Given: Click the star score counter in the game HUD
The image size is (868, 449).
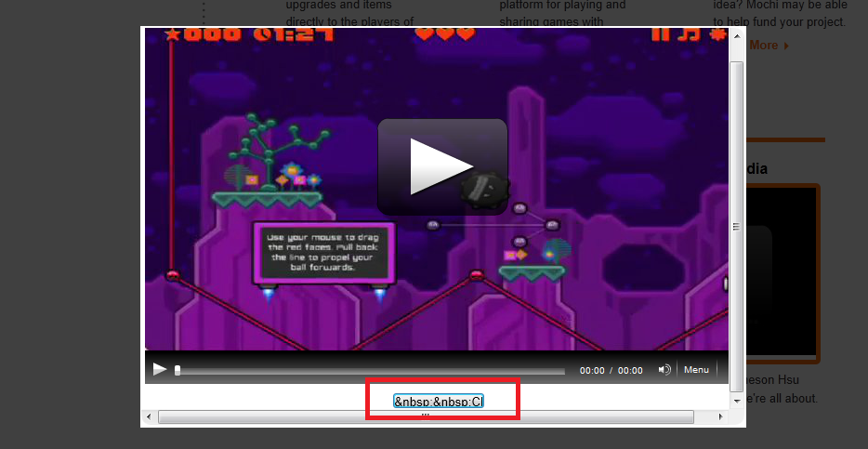Looking at the screenshot, I should pyautogui.click(x=204, y=35).
